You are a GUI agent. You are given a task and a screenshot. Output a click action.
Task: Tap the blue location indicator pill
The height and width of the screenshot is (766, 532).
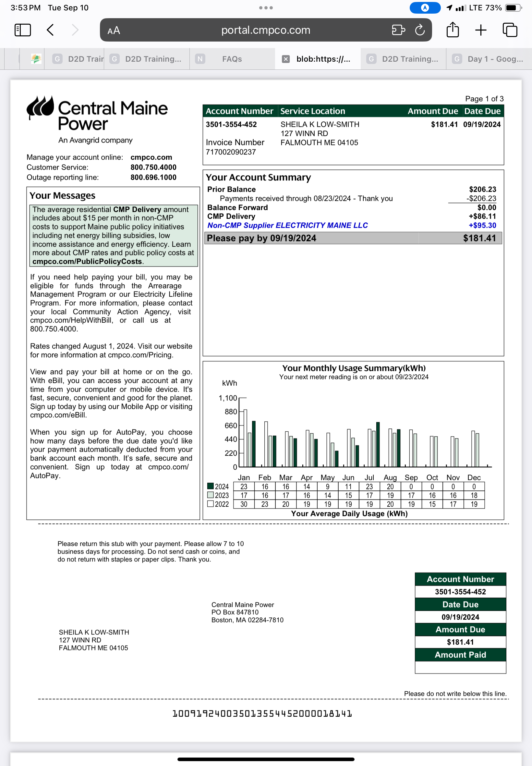point(425,8)
